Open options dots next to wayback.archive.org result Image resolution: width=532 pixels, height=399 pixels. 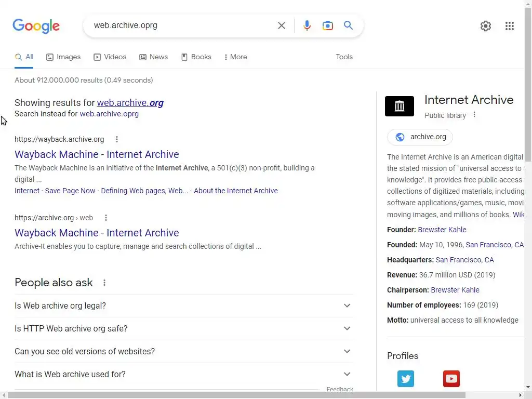coord(117,139)
